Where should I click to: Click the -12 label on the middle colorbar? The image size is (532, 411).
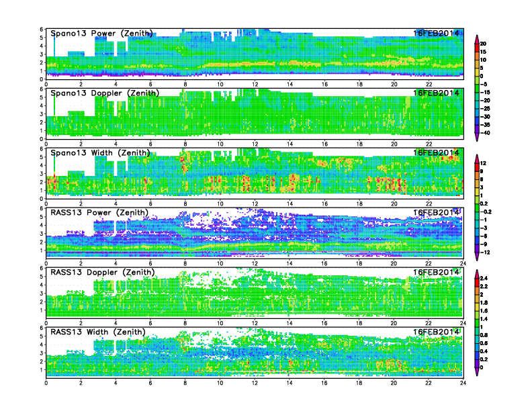485,253
